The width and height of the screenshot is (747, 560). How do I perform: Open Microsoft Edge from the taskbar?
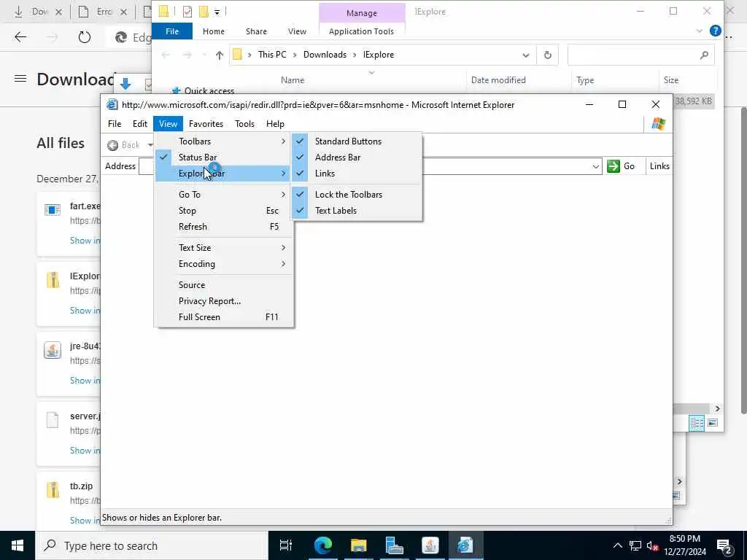(x=322, y=545)
